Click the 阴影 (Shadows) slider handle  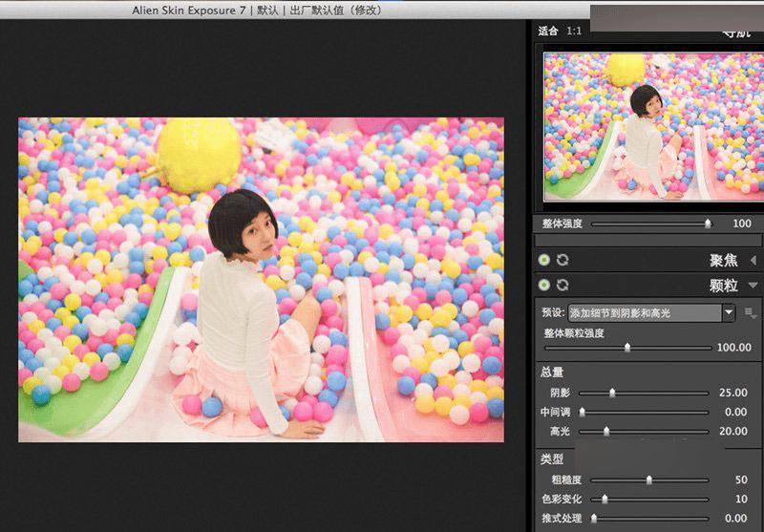[x=612, y=393]
